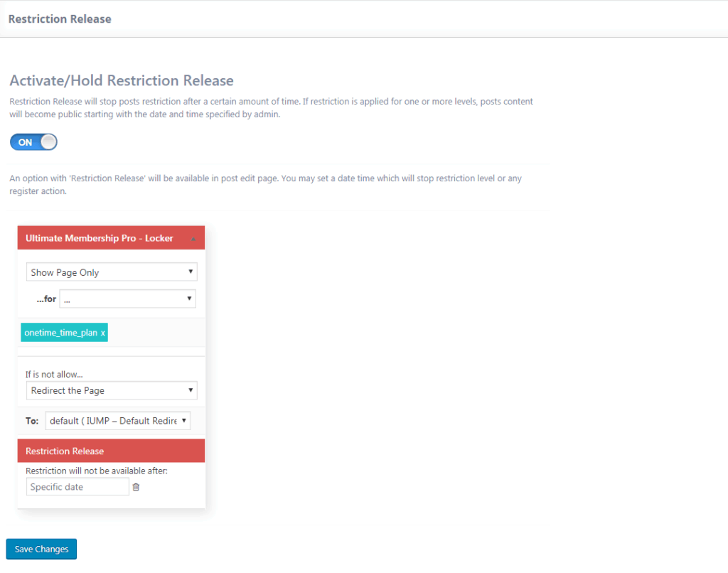Click the '...for' label text
This screenshot has width=728, height=573.
pos(46,299)
